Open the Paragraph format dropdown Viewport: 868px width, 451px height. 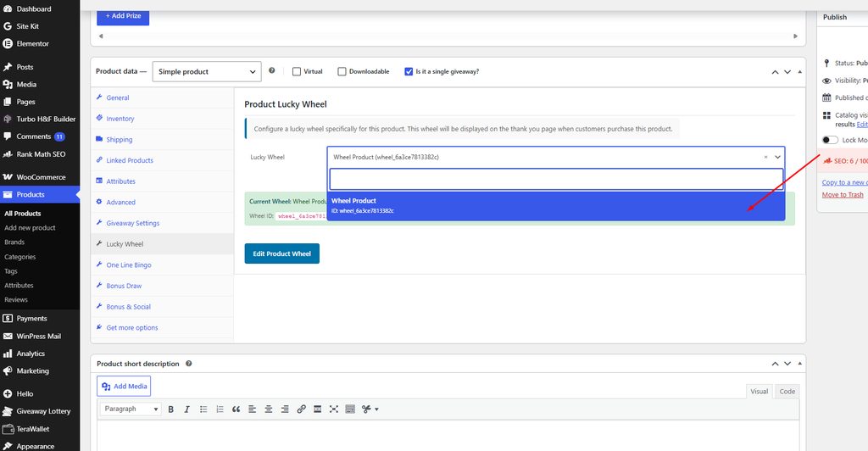131,409
